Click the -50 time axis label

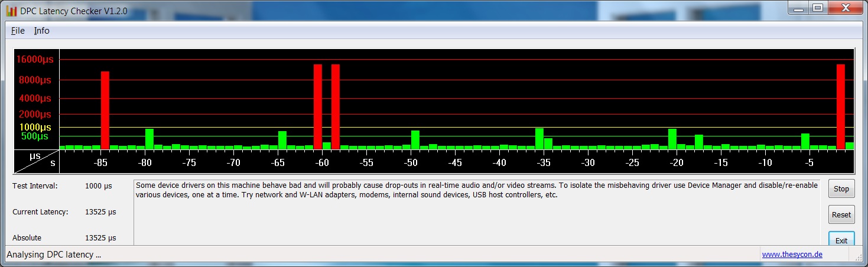click(x=411, y=162)
